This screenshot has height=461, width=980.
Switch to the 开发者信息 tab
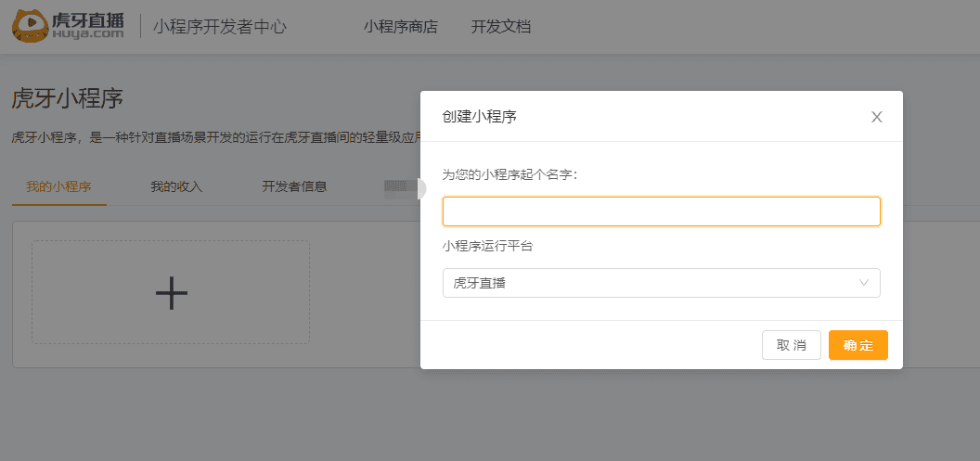coord(294,186)
